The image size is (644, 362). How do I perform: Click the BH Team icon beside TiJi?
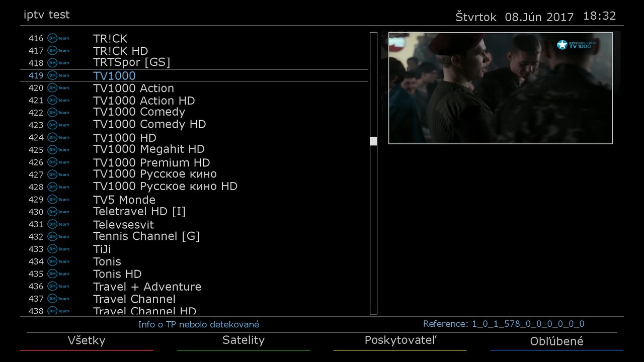click(x=58, y=249)
